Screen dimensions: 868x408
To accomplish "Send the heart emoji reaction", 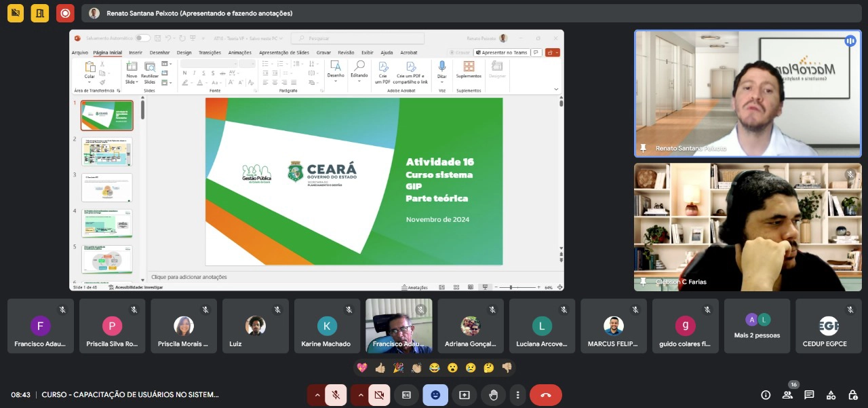I will [x=363, y=367].
